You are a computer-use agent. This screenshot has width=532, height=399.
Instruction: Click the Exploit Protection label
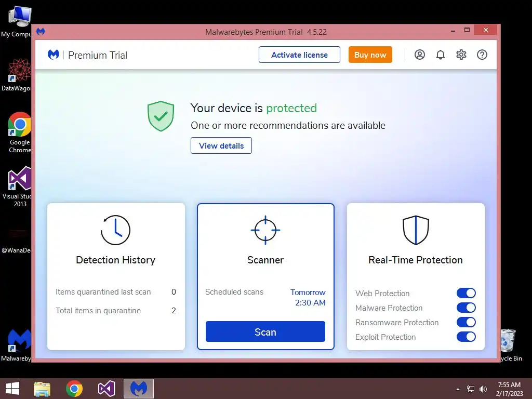pos(385,337)
